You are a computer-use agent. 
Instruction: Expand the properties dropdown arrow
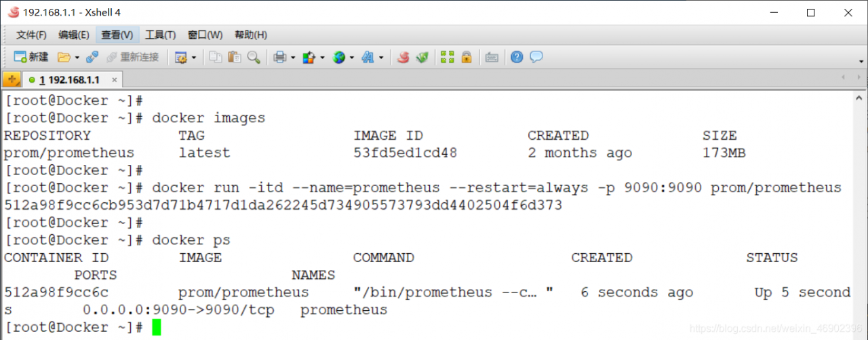pyautogui.click(x=194, y=58)
